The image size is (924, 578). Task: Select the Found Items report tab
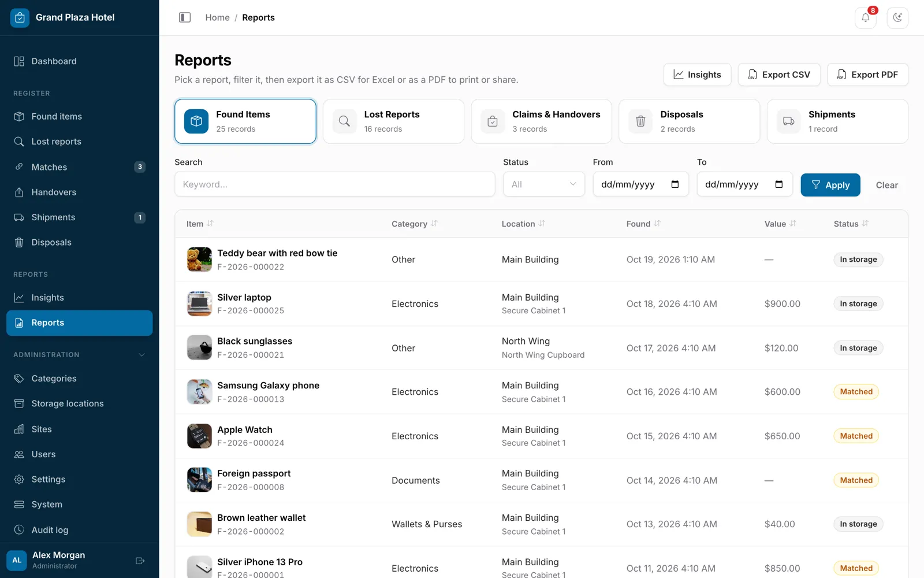[x=245, y=121]
